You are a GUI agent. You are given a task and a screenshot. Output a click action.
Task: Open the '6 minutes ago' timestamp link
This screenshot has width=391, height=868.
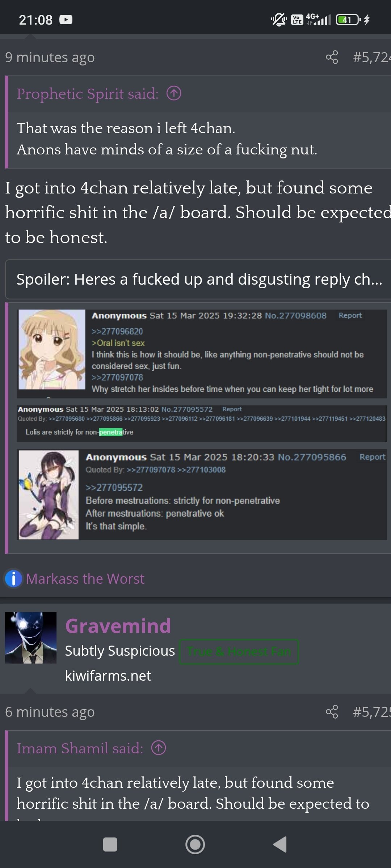tap(50, 712)
